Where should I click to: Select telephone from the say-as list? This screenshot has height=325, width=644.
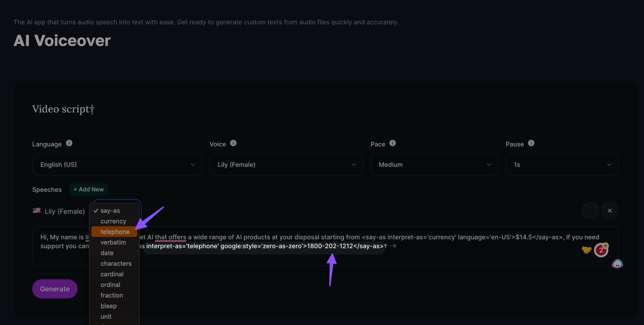115,232
